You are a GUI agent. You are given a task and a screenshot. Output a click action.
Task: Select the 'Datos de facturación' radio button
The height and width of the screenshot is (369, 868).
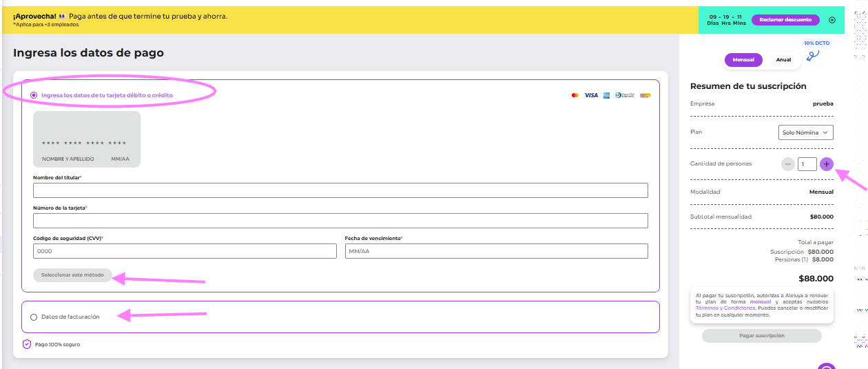(34, 317)
